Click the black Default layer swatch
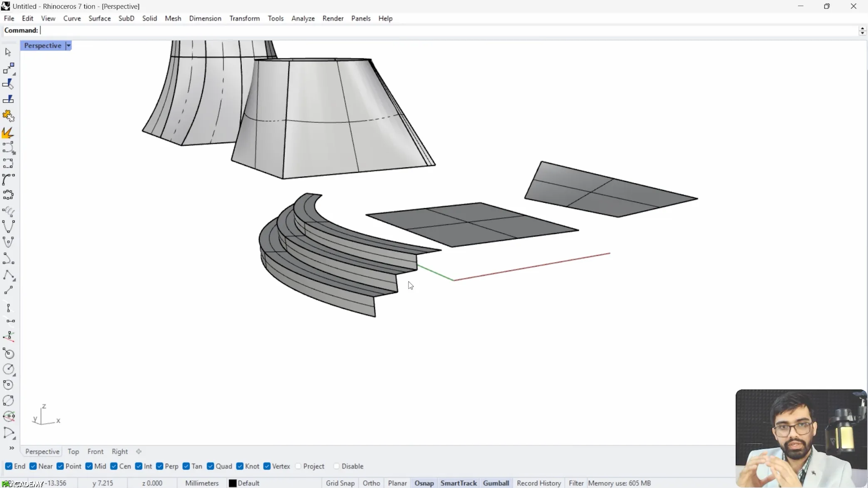This screenshot has height=488, width=868. tap(233, 483)
